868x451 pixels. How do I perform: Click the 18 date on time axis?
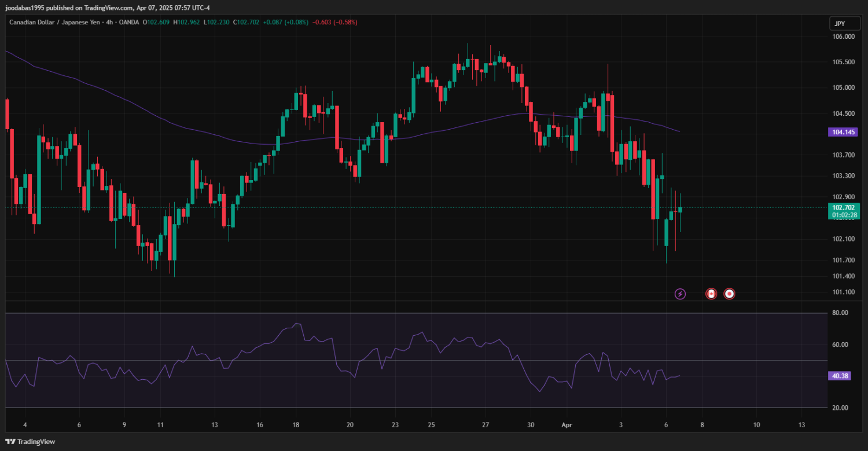[296, 424]
